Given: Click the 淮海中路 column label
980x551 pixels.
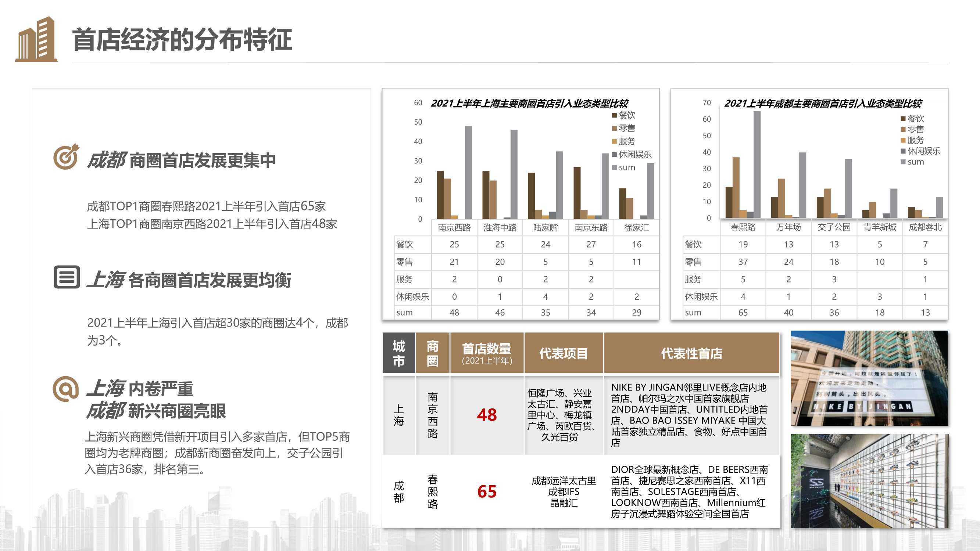Looking at the screenshot, I should point(500,228).
